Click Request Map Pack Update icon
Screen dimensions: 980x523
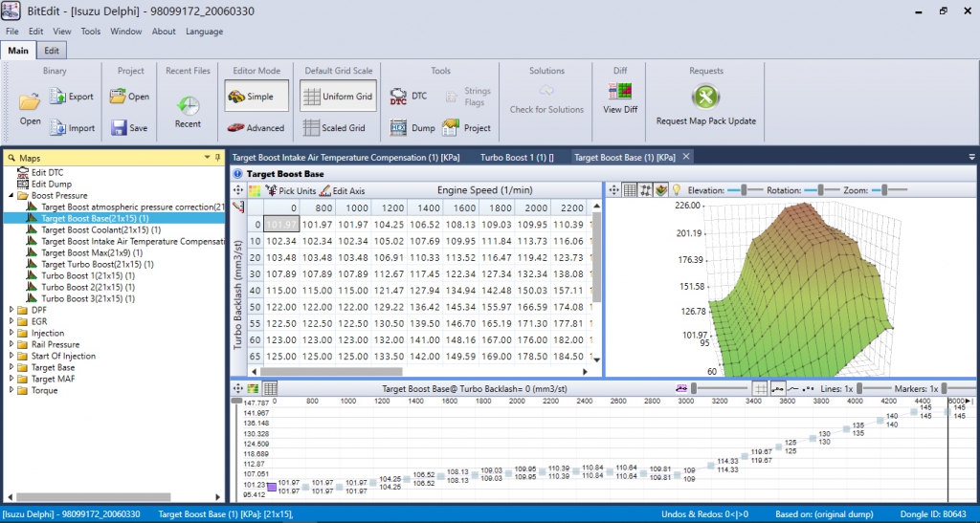[705, 97]
